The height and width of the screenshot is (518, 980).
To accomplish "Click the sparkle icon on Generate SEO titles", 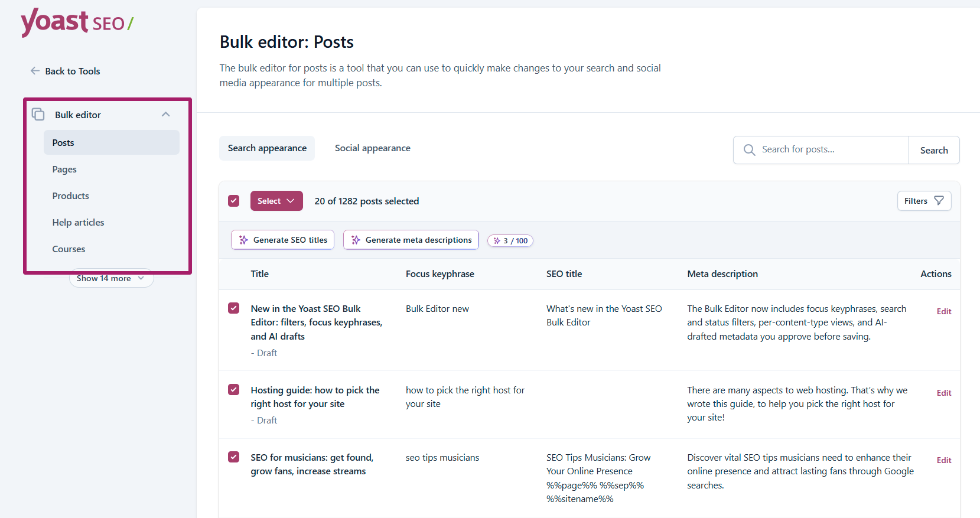I will click(243, 240).
